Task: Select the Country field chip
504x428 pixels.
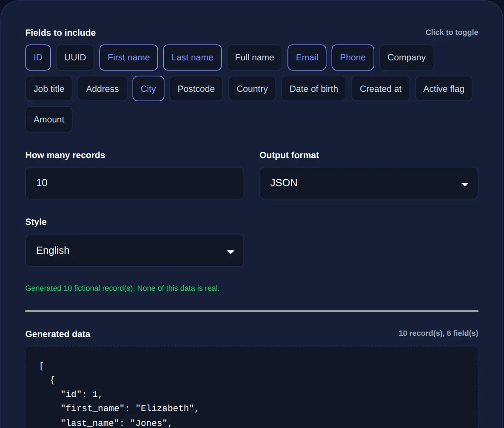Action: tap(252, 89)
